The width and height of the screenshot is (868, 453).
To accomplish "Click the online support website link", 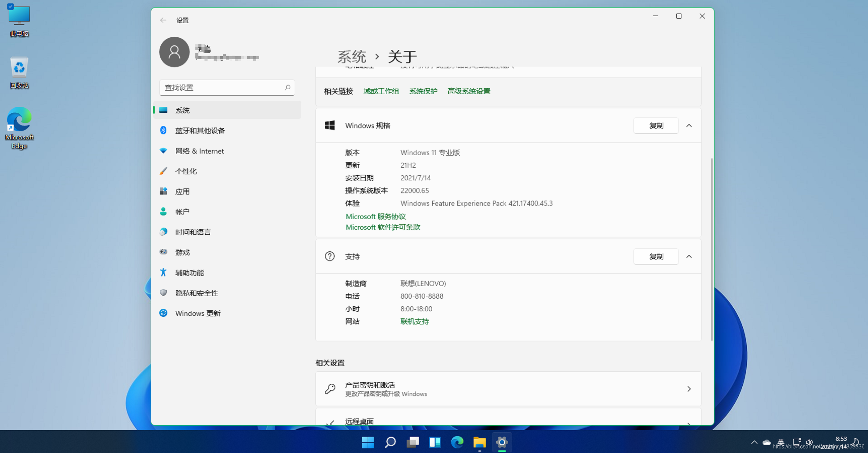I will pos(414,321).
